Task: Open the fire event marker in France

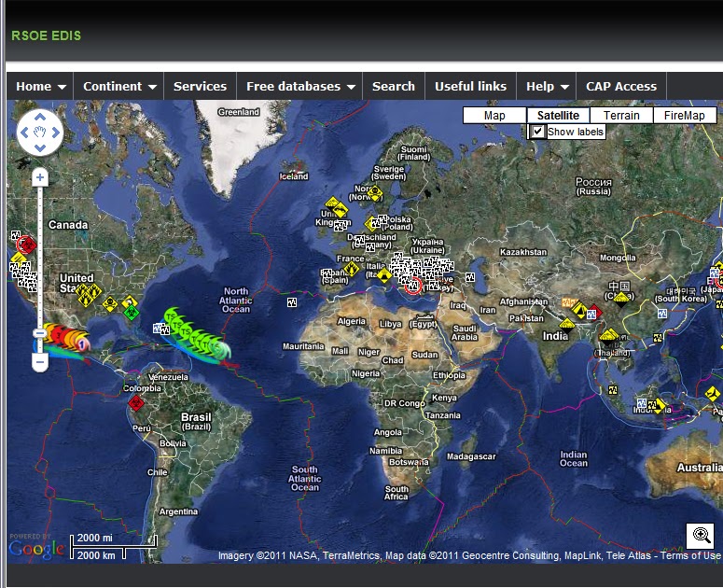Action: tap(352, 269)
